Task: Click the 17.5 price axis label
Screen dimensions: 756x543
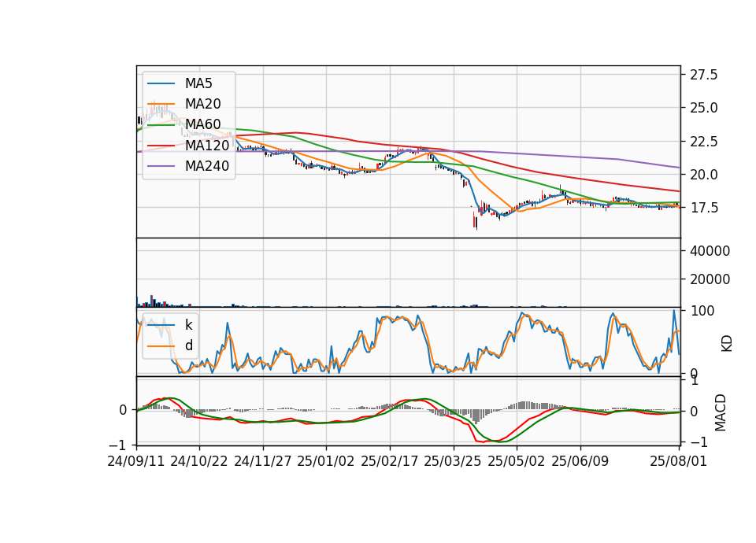Action: (x=703, y=208)
